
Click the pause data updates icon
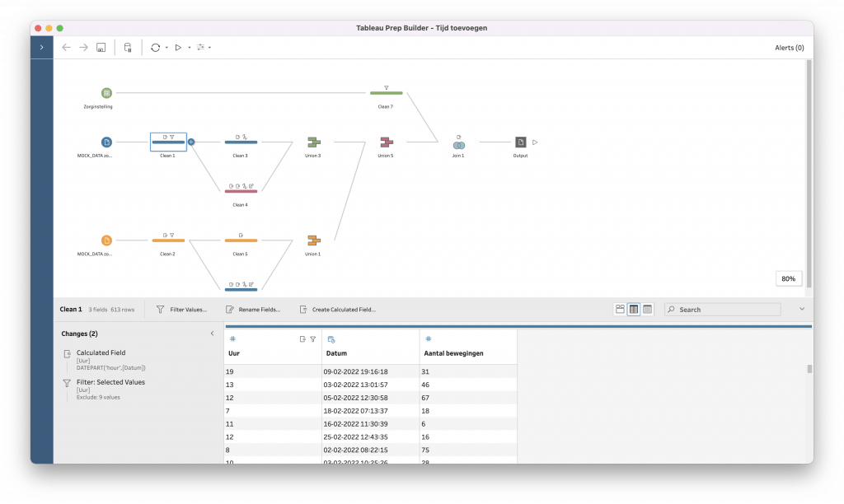pyautogui.click(x=128, y=48)
